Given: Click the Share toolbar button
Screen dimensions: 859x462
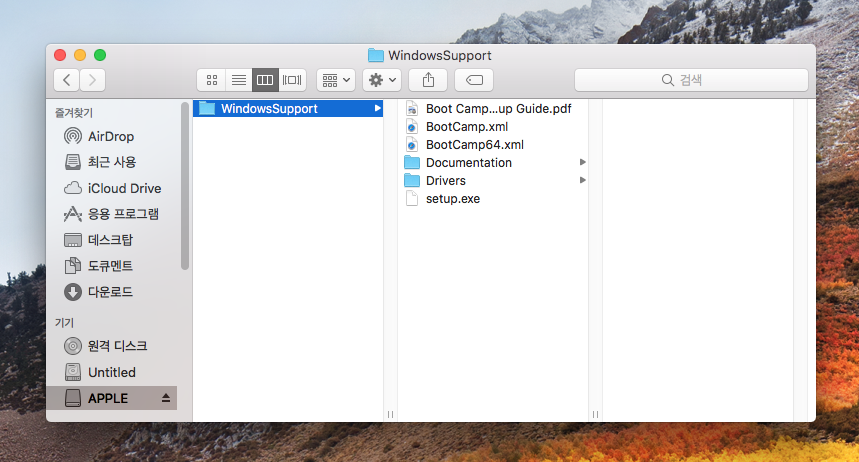Looking at the screenshot, I should click(x=428, y=80).
